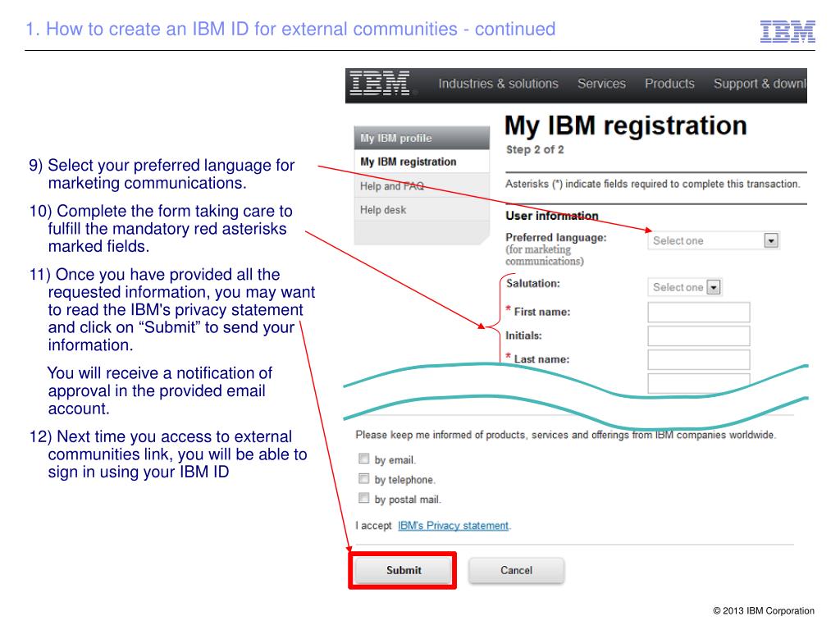Open the Support & downloads menu
The width and height of the screenshot is (840, 630).
[x=760, y=84]
